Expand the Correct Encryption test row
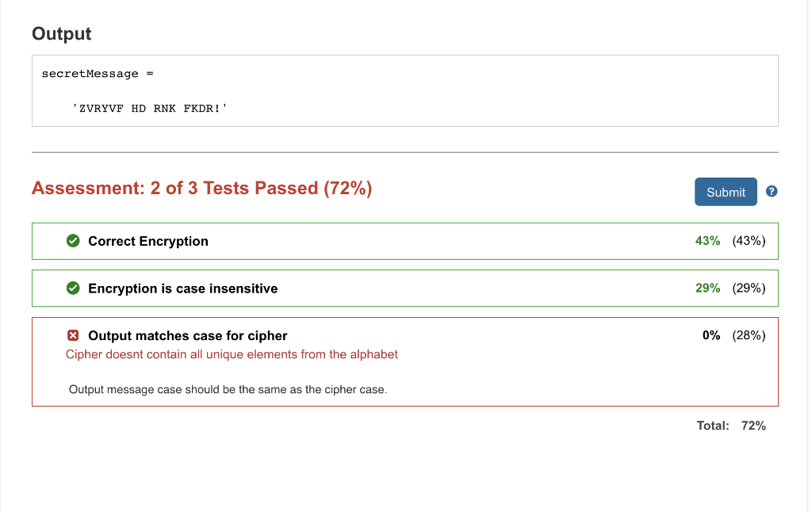Image resolution: width=812 pixels, height=512 pixels. pos(405,241)
